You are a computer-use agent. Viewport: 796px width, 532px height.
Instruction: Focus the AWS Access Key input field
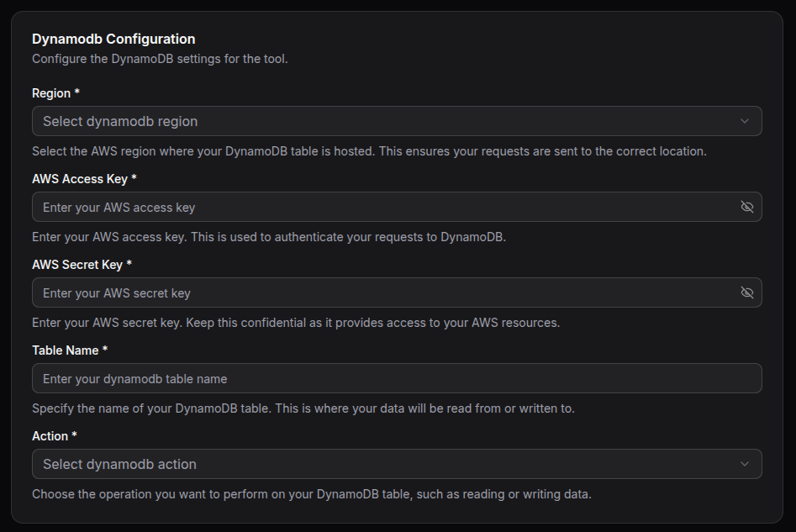378,206
